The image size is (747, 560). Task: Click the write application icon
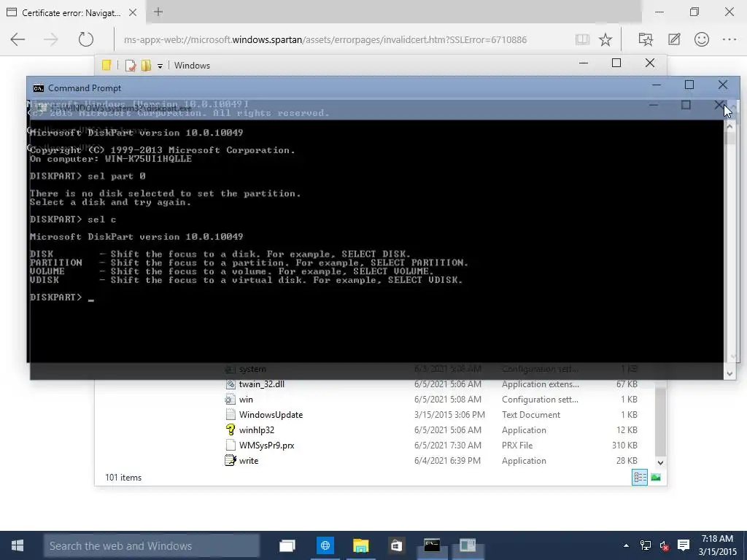[x=230, y=461]
